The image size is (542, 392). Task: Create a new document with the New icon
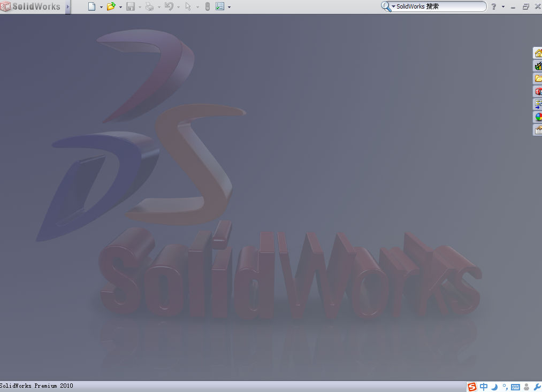(91, 6)
